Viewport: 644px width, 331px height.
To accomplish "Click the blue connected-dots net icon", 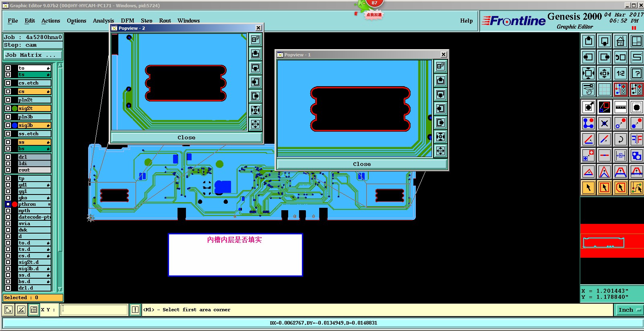I will point(588,123).
